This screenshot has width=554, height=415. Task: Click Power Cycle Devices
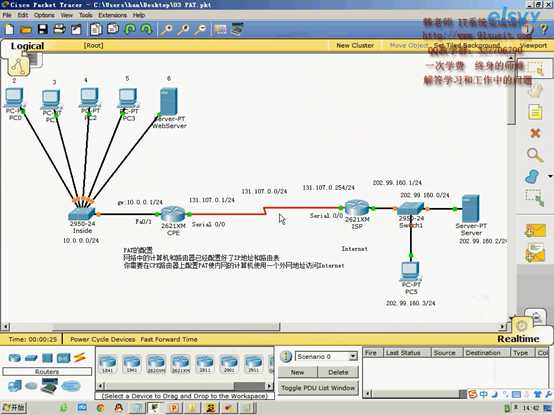click(x=102, y=339)
